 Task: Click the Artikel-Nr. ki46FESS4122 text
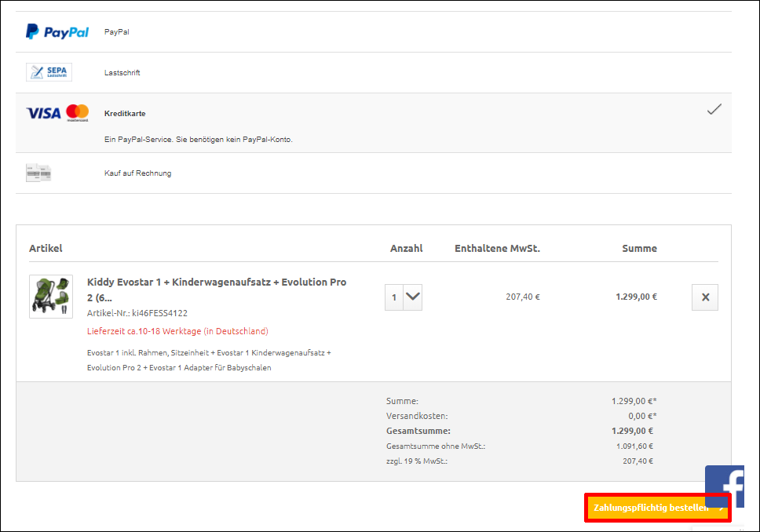coord(137,313)
